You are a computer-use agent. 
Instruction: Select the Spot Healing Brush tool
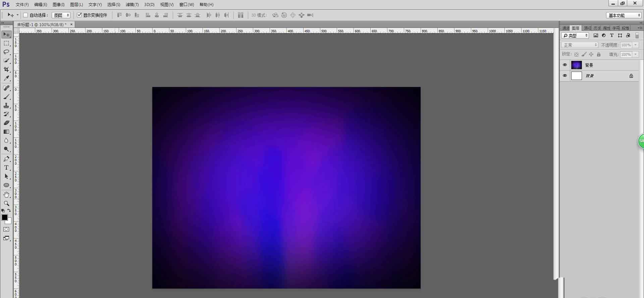click(x=6, y=88)
